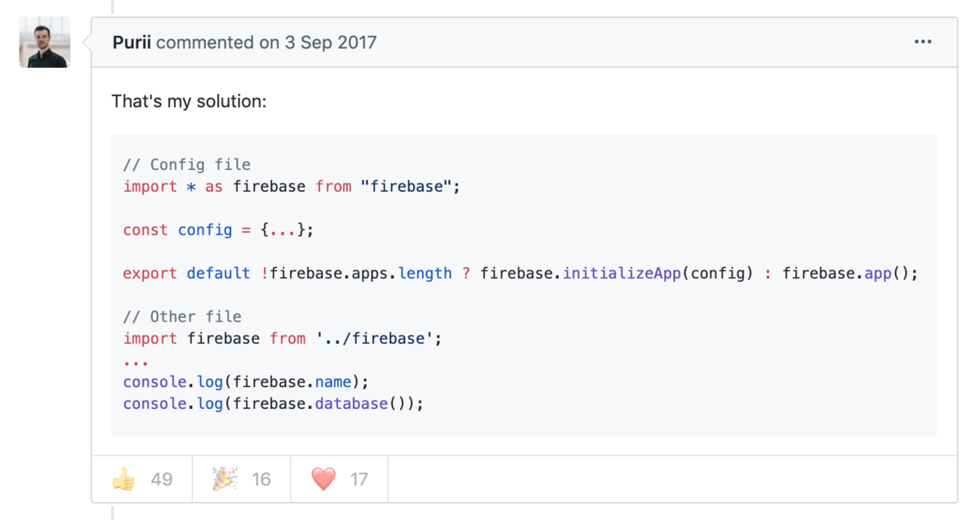
Task: Click the "export default" keywords in code
Action: (186, 273)
